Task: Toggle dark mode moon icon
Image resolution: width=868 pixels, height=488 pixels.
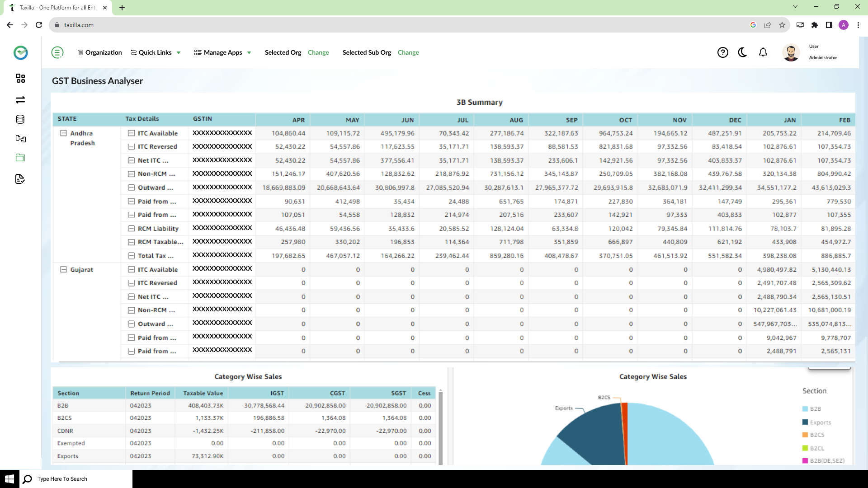Action: point(742,52)
